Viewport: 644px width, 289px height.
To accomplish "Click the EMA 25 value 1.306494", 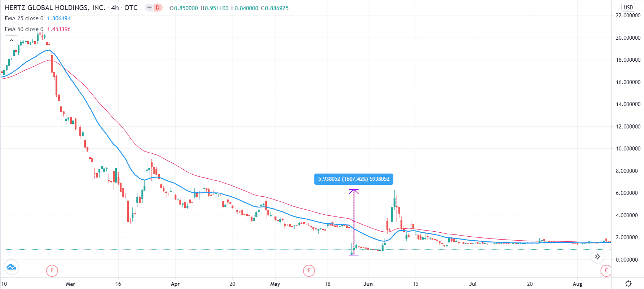I will point(59,18).
